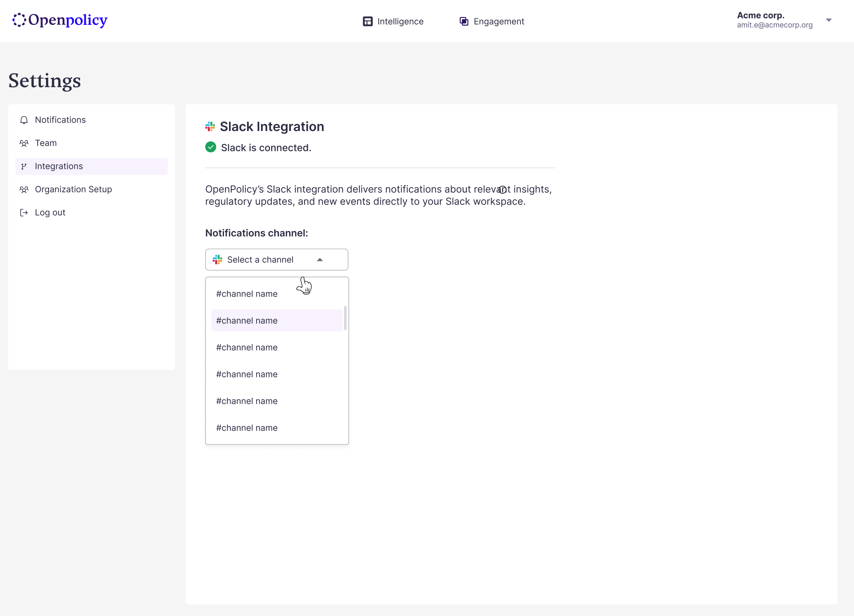Open the Notifications settings section

pyautogui.click(x=60, y=120)
